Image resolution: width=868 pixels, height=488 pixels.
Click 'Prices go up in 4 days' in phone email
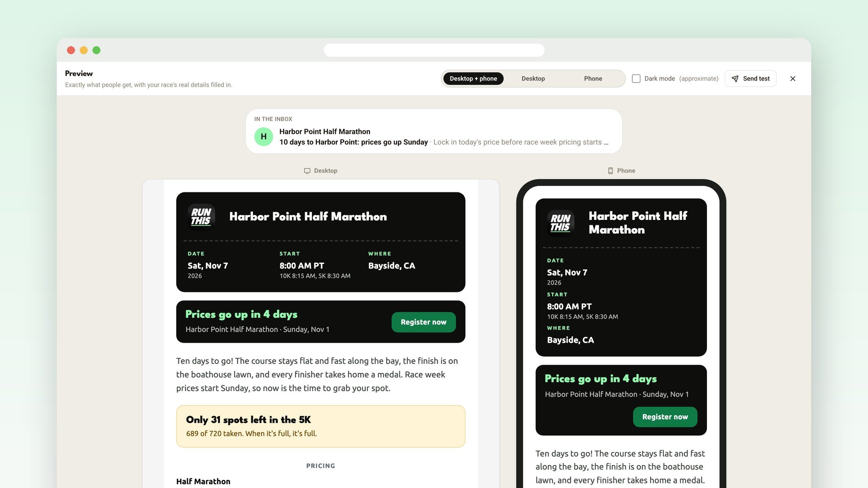click(x=601, y=379)
